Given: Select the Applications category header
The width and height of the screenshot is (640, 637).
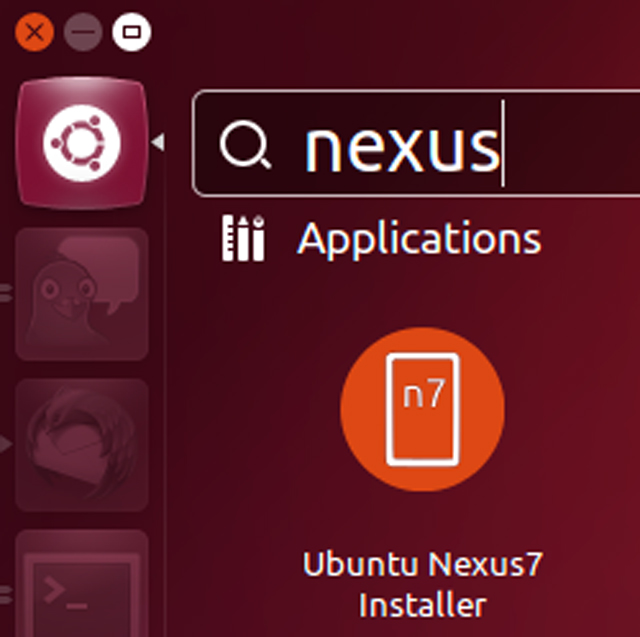Looking at the screenshot, I should point(419,238).
